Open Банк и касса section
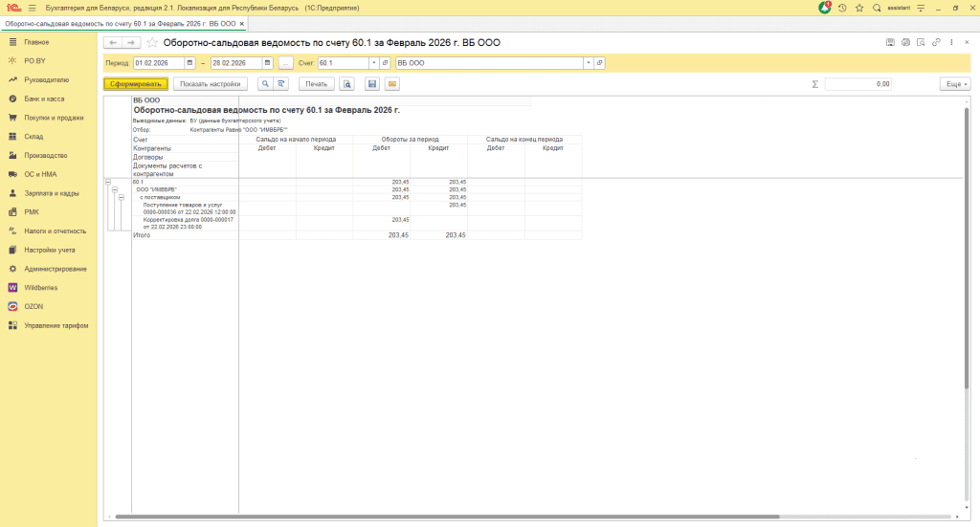This screenshot has height=527, width=980. tap(44, 99)
